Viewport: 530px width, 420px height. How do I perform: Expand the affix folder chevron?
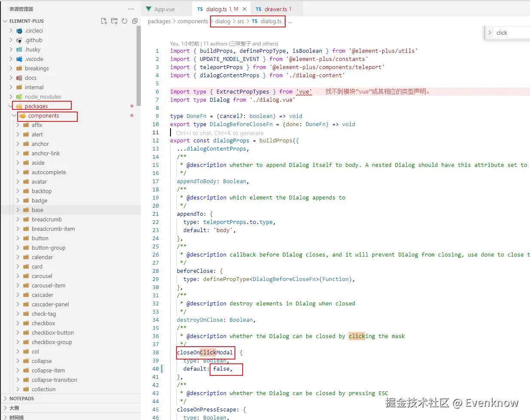[x=18, y=125]
